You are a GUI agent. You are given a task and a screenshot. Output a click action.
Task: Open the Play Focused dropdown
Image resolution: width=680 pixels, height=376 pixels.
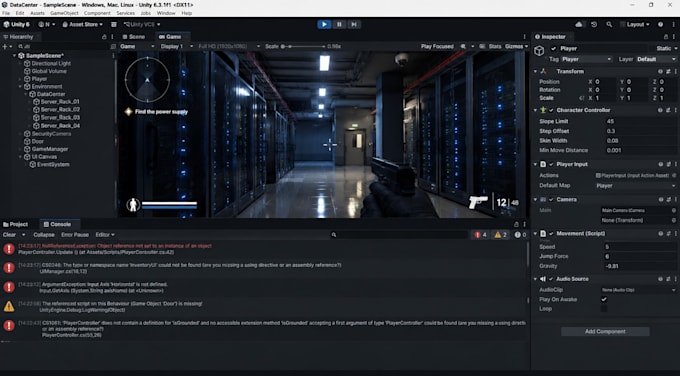[x=437, y=46]
